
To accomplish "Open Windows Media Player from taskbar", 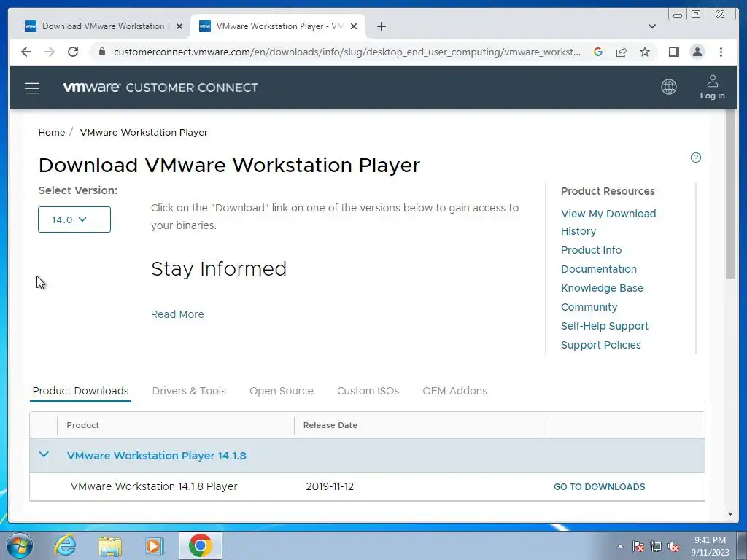I will tap(155, 545).
